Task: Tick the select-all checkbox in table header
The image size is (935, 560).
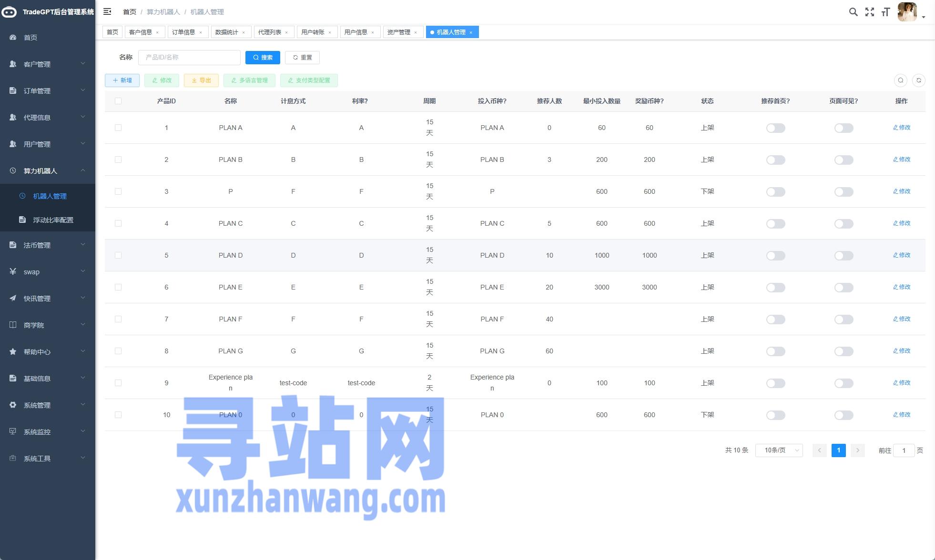Action: (118, 101)
